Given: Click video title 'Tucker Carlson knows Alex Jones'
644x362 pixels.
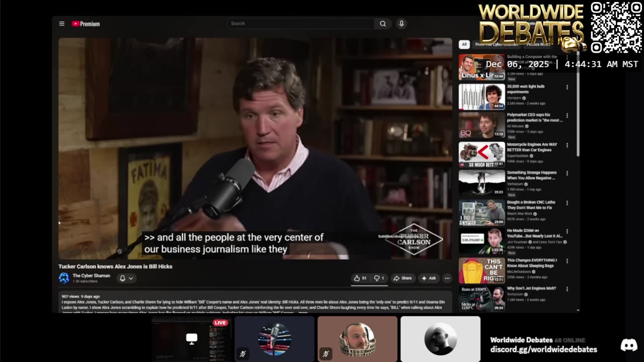Looking at the screenshot, I should [x=115, y=266].
